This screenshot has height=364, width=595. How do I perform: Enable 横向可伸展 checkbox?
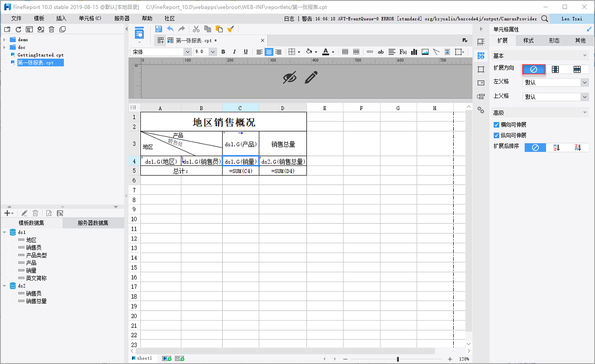coord(496,124)
